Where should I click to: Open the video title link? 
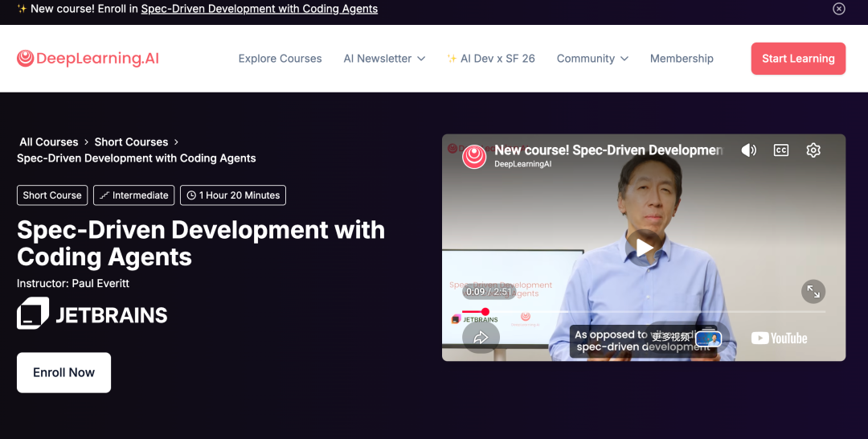click(x=608, y=150)
